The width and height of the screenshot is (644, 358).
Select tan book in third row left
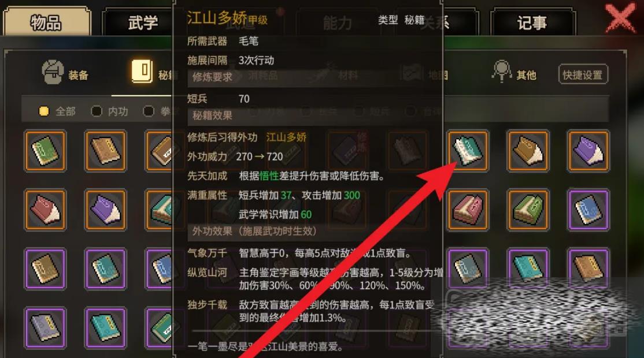pyautogui.click(x=45, y=268)
